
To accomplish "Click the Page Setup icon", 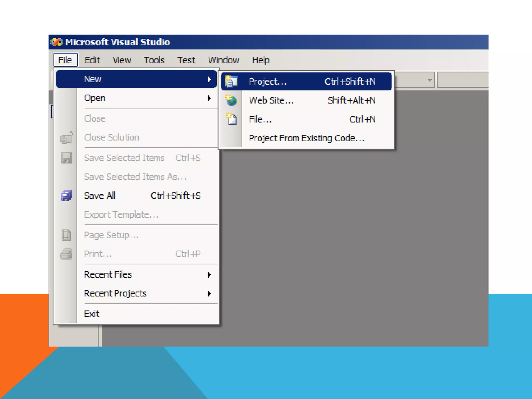I will pos(66,235).
